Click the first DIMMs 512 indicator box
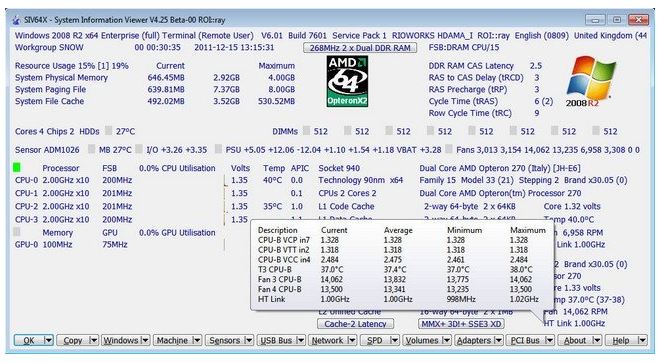 point(306,131)
